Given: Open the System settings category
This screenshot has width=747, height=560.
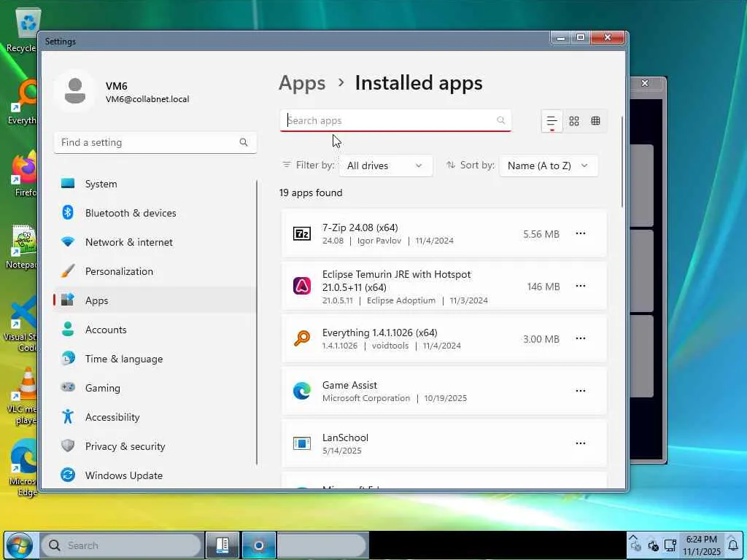Looking at the screenshot, I should tap(155, 184).
